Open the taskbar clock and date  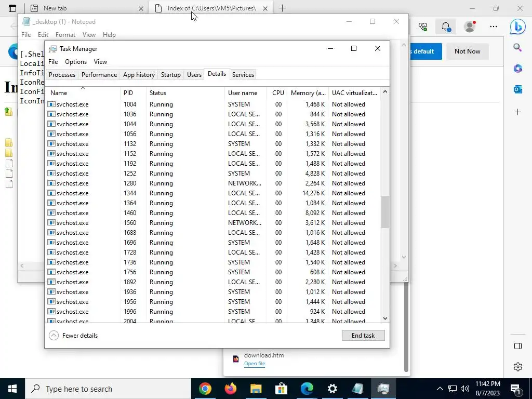[487, 389]
